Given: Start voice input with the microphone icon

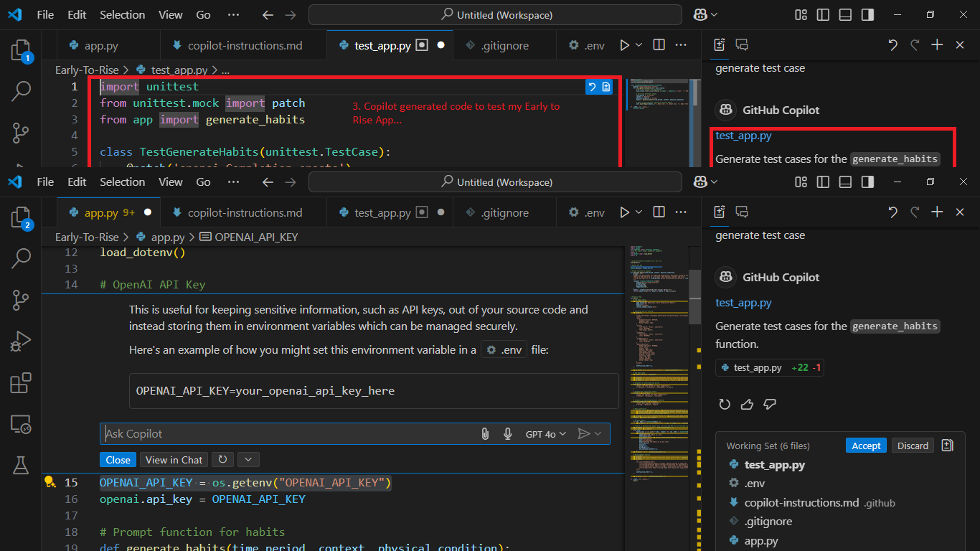Looking at the screenshot, I should pos(508,433).
